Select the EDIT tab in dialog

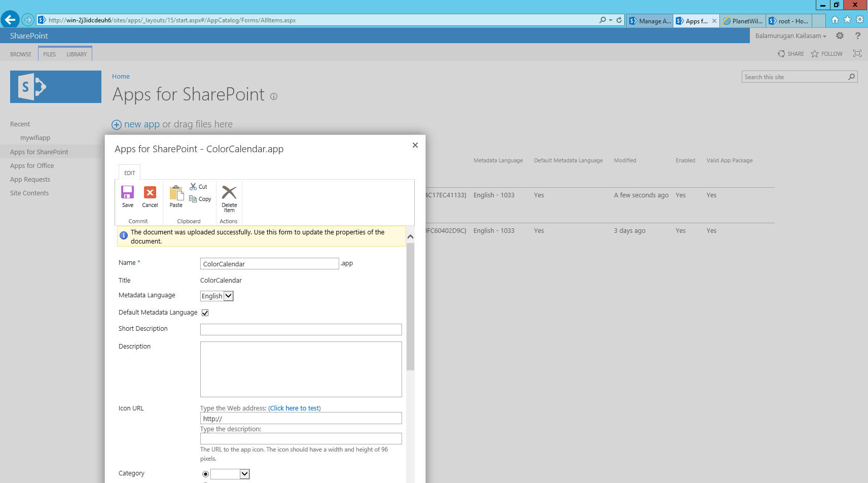(x=129, y=173)
